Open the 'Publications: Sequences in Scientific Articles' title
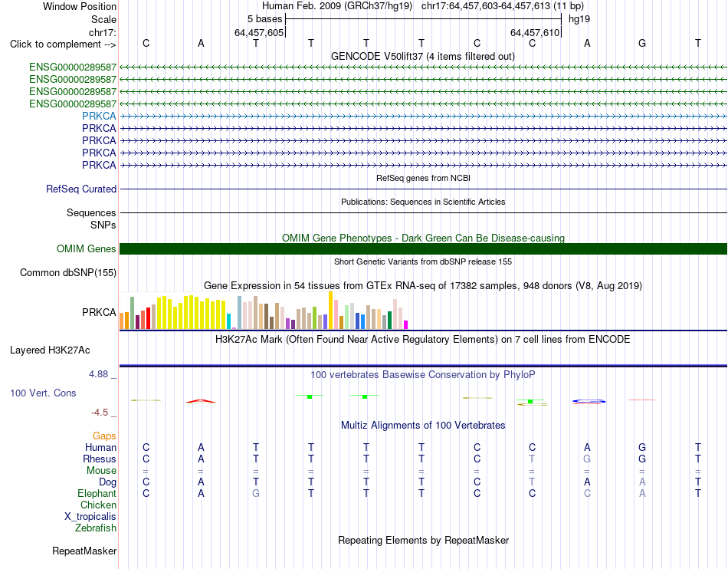The width and height of the screenshot is (728, 569). pos(423,202)
